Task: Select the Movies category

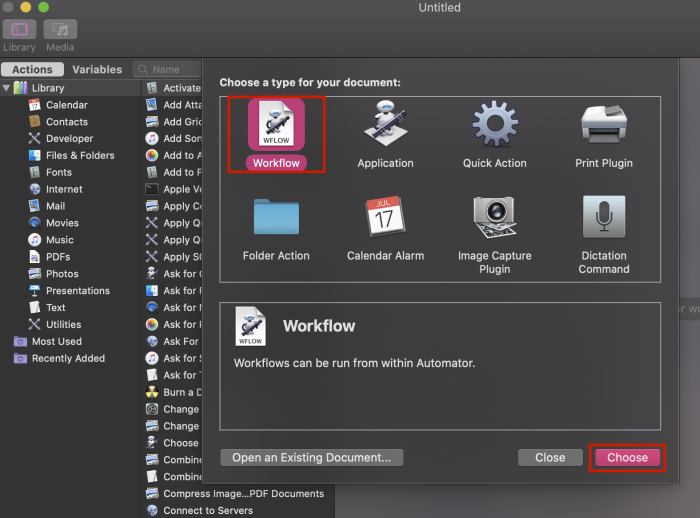Action: coord(62,223)
